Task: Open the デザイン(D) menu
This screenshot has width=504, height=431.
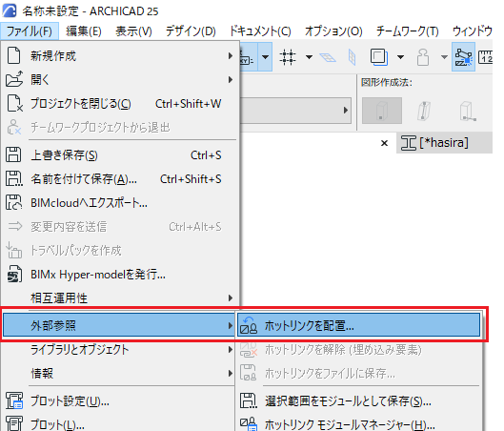Action: pyautogui.click(x=191, y=31)
